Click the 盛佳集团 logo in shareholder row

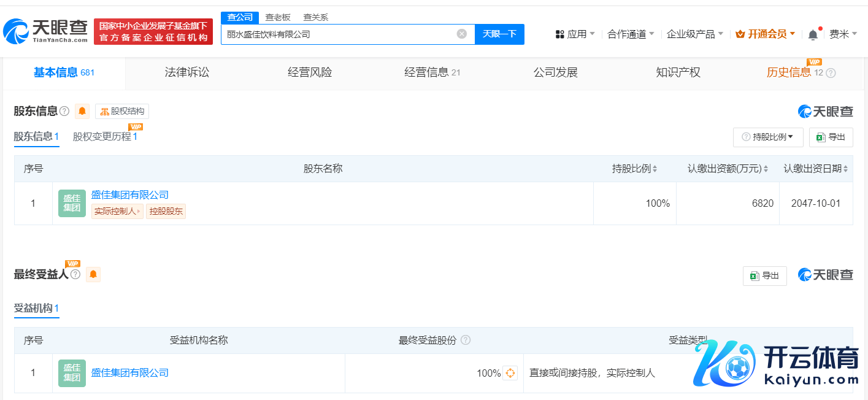(72, 203)
